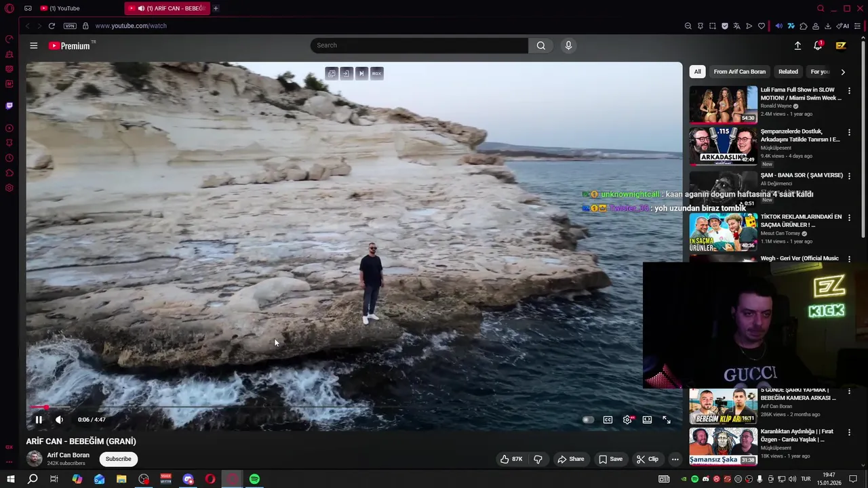This screenshot has height=488, width=868.
Task: Enter full screen video mode
Action: click(x=667, y=420)
